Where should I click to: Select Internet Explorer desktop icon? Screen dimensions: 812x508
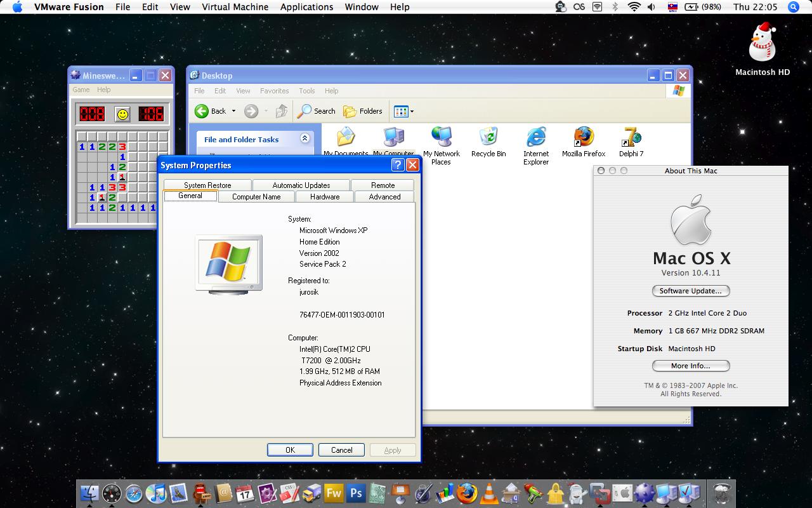click(x=536, y=146)
